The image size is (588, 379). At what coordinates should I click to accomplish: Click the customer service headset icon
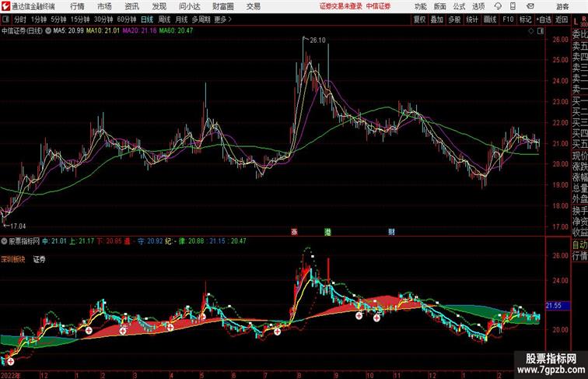[x=498, y=6]
